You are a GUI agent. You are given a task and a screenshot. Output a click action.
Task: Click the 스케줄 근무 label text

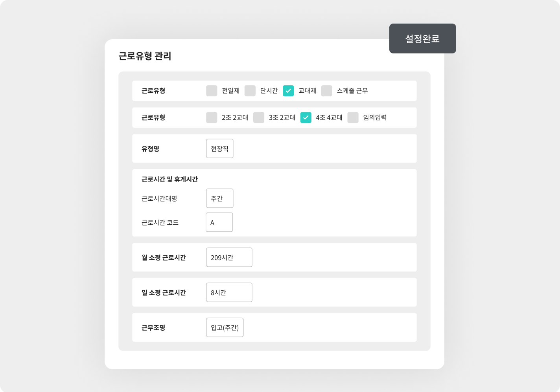click(352, 91)
